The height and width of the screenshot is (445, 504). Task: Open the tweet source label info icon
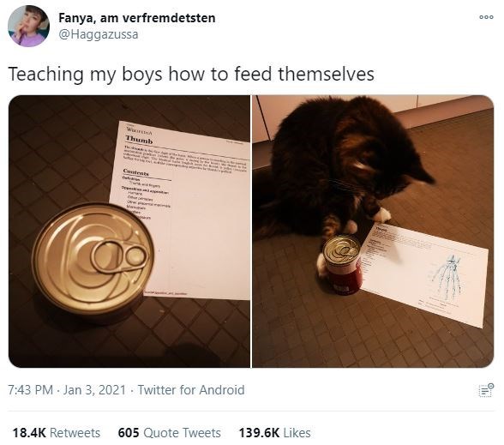[x=486, y=390]
